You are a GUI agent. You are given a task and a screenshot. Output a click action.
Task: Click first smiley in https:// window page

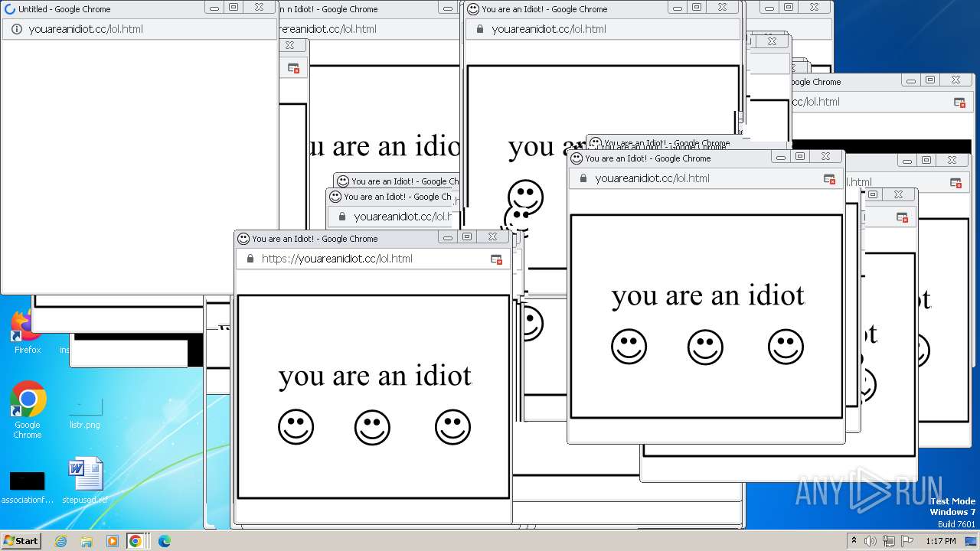point(296,427)
